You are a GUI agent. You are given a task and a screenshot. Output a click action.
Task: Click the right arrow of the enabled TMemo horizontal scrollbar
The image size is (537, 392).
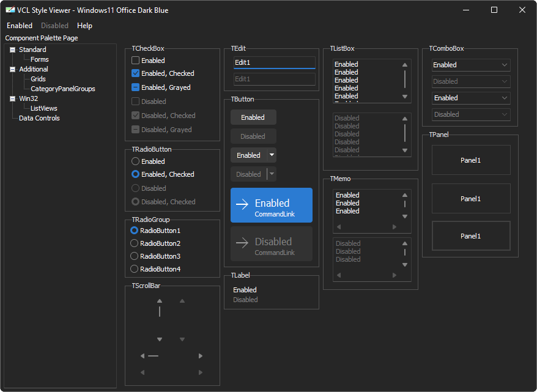pos(394,227)
